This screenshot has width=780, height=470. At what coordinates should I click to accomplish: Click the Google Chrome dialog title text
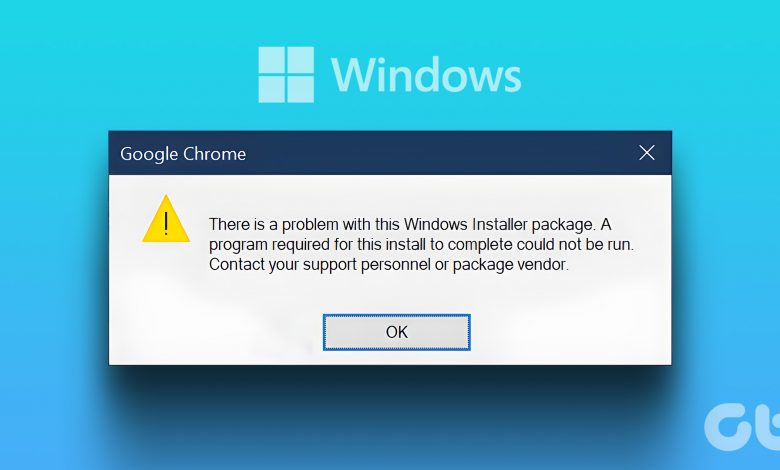pyautogui.click(x=183, y=154)
